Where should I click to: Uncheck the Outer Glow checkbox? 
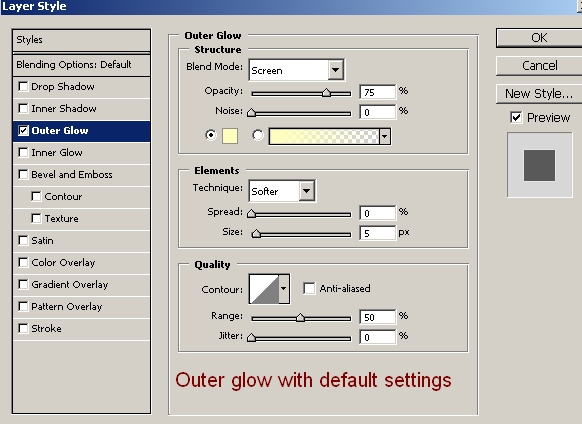tap(23, 131)
